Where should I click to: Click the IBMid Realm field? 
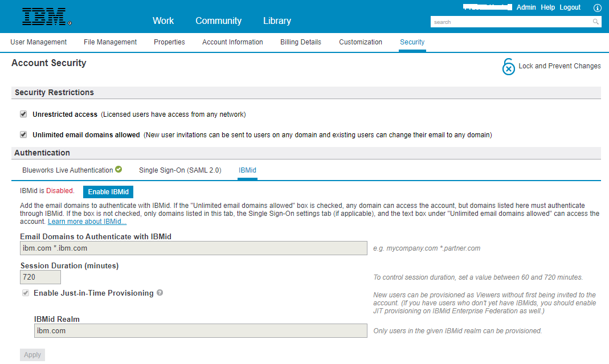coord(201,330)
